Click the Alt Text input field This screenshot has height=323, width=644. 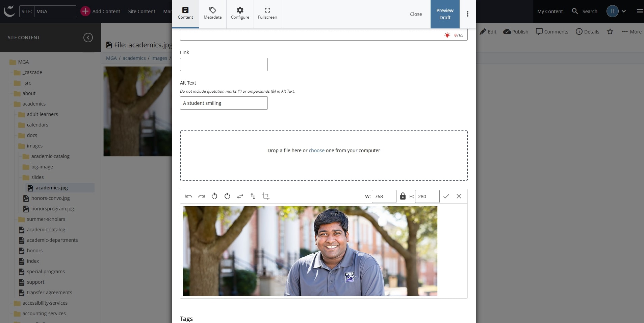click(224, 103)
